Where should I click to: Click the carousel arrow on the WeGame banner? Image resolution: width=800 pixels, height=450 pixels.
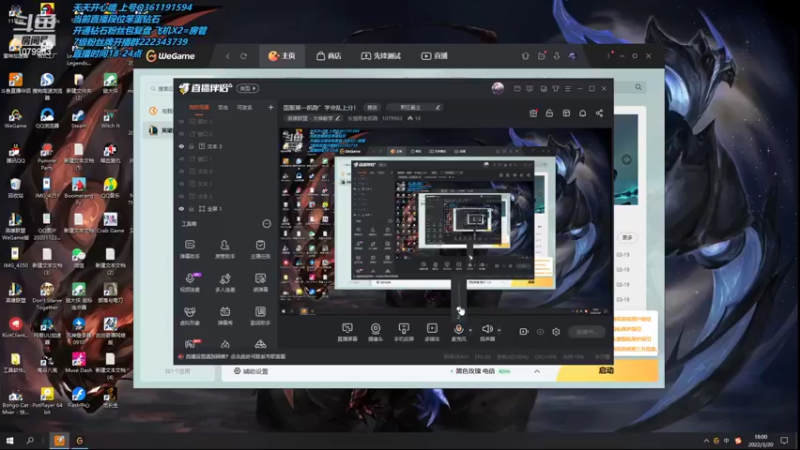click(x=627, y=160)
